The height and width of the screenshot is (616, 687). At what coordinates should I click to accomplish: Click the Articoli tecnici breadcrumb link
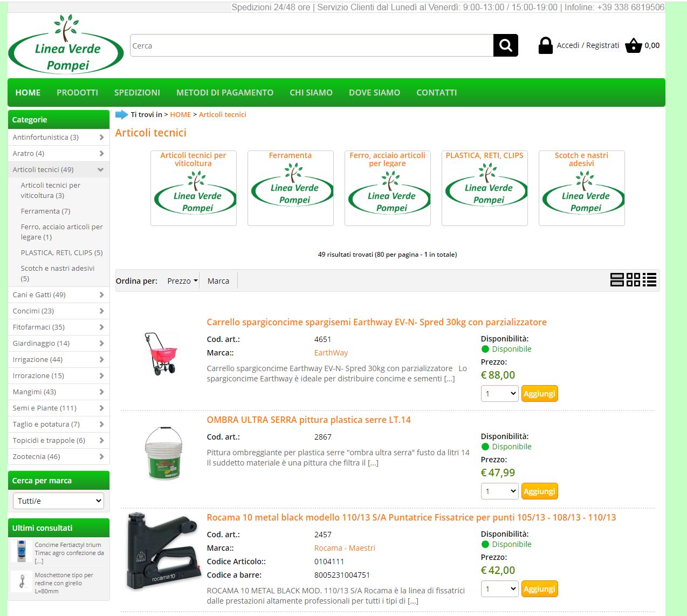pyautogui.click(x=223, y=115)
